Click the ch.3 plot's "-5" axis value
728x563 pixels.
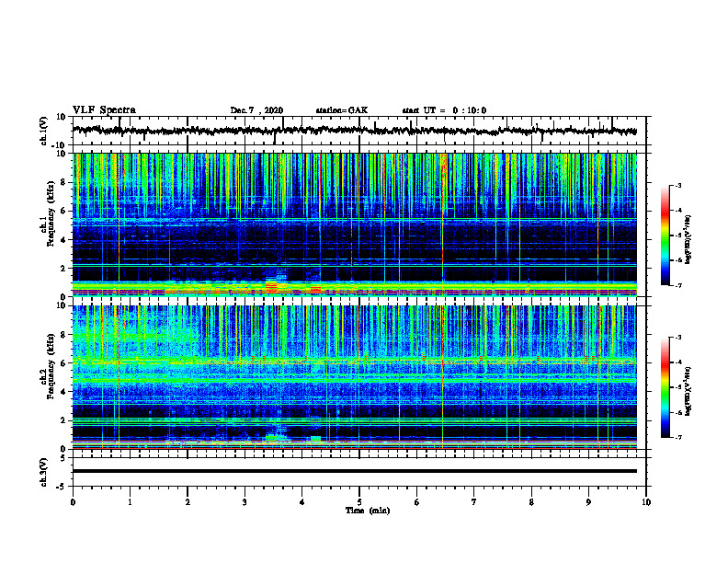(x=63, y=487)
